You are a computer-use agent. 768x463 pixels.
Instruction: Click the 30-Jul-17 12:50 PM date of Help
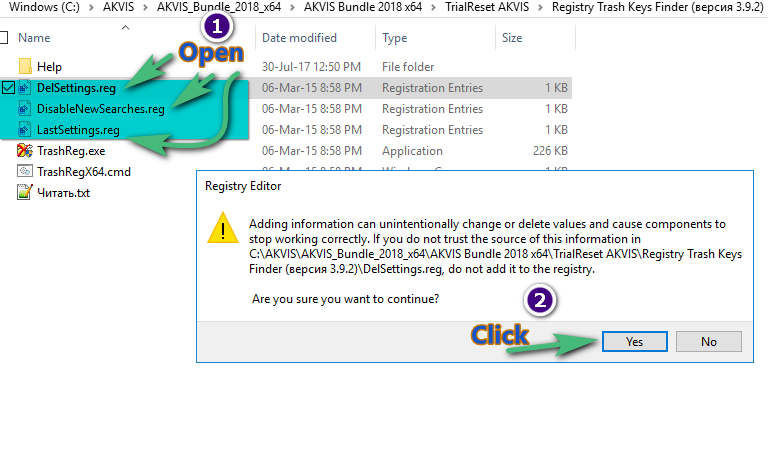click(312, 67)
